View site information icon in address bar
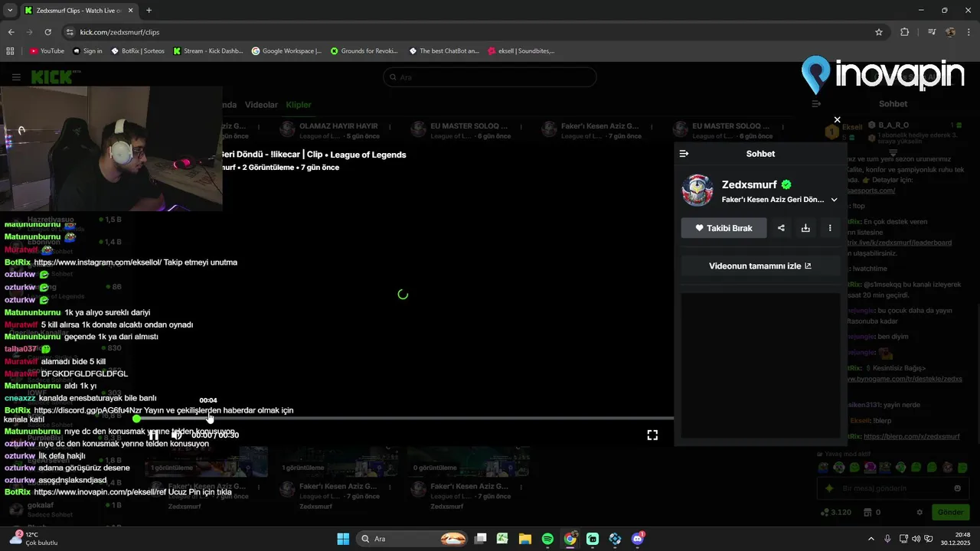980x551 pixels. [70, 32]
